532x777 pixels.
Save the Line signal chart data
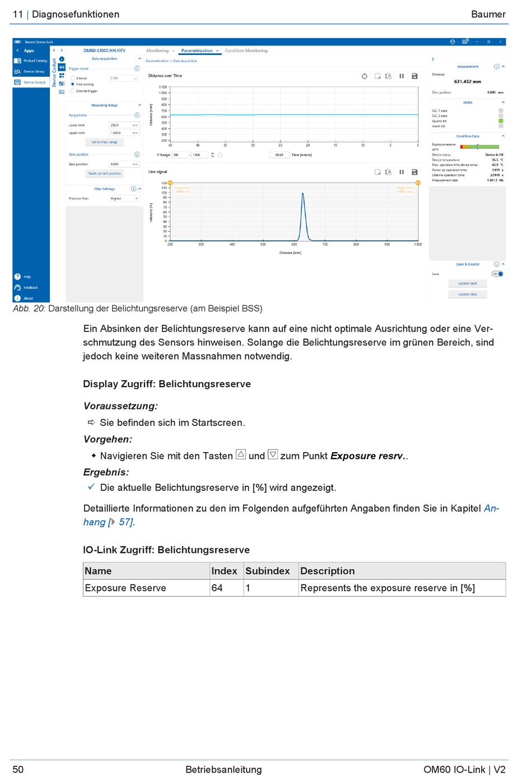coord(414,172)
